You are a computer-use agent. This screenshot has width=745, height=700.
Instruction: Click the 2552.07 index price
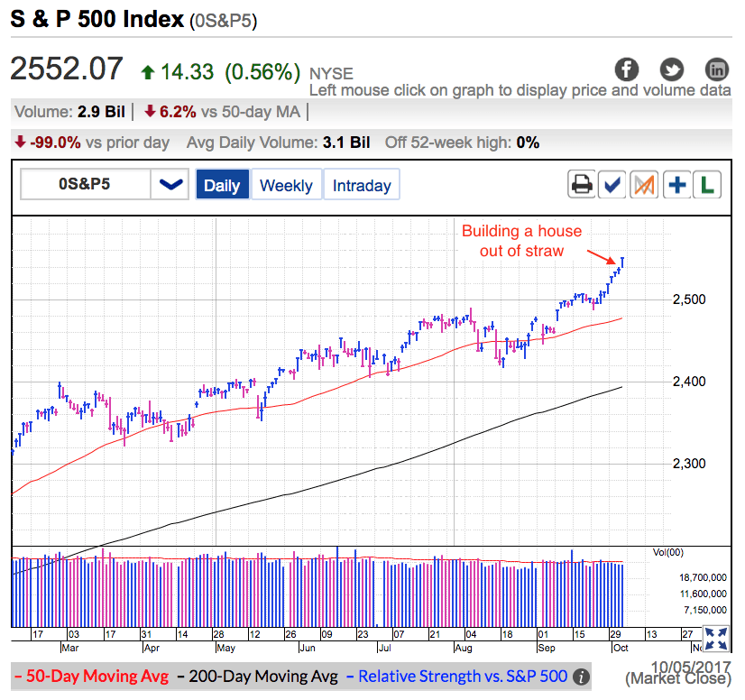(x=67, y=69)
